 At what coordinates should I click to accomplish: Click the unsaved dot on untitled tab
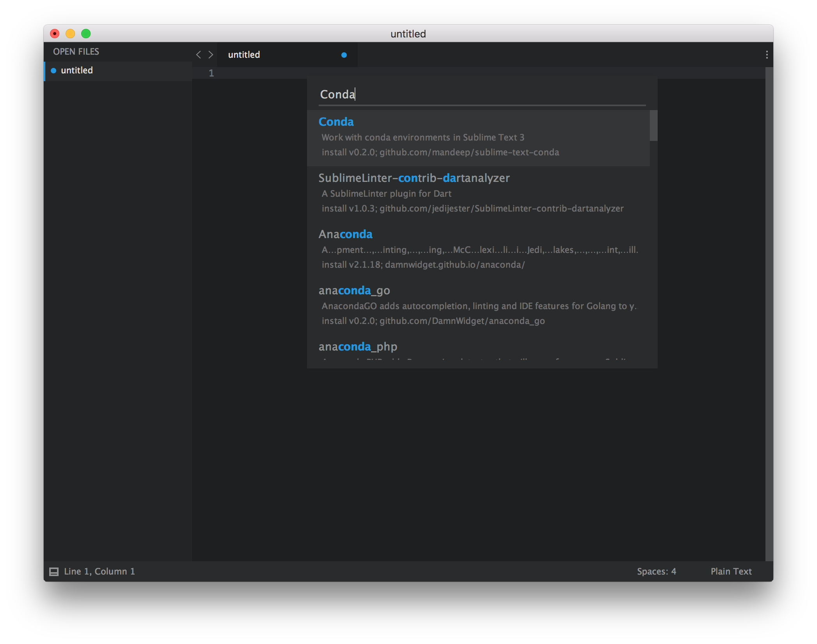click(x=344, y=55)
